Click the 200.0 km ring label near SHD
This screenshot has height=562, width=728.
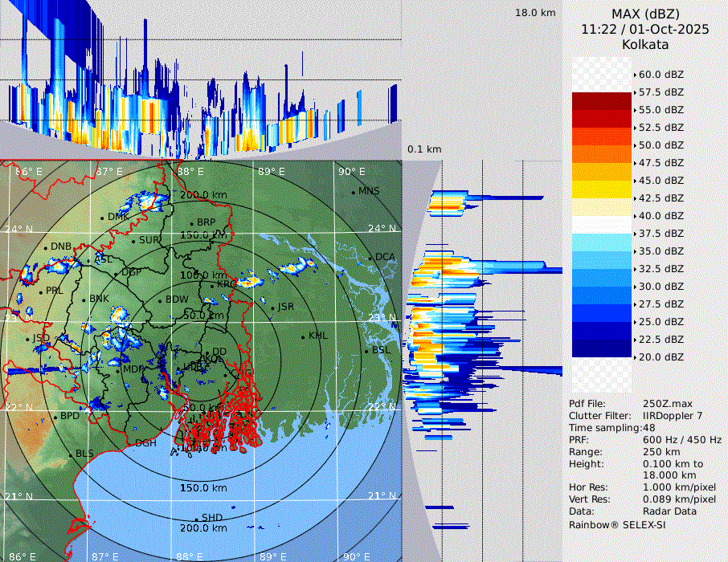coord(203,528)
